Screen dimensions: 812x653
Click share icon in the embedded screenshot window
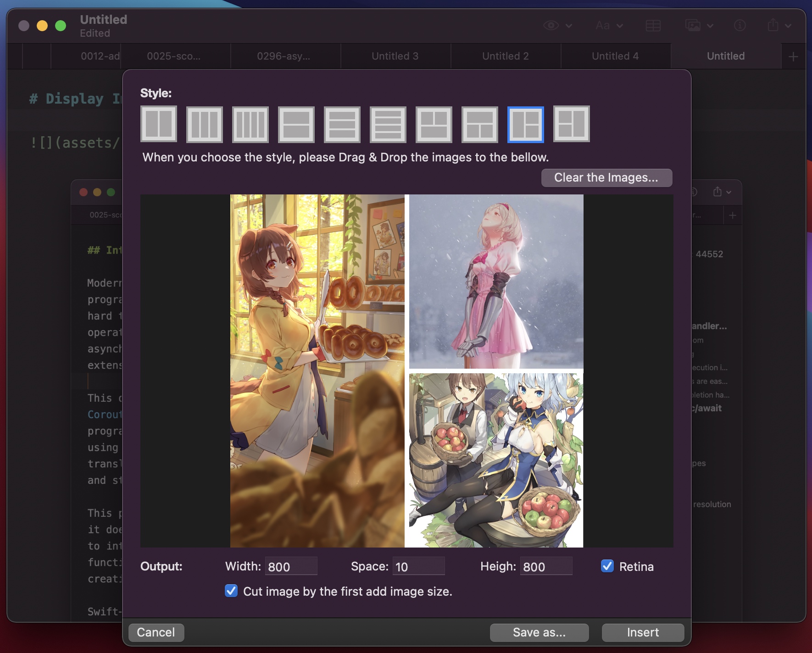[x=717, y=192]
